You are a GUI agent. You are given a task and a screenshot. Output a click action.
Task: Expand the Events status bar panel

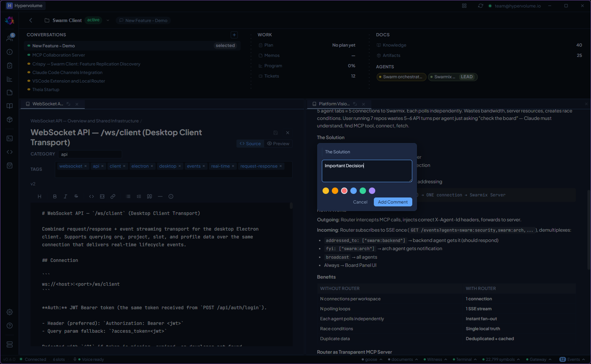[x=572, y=359]
